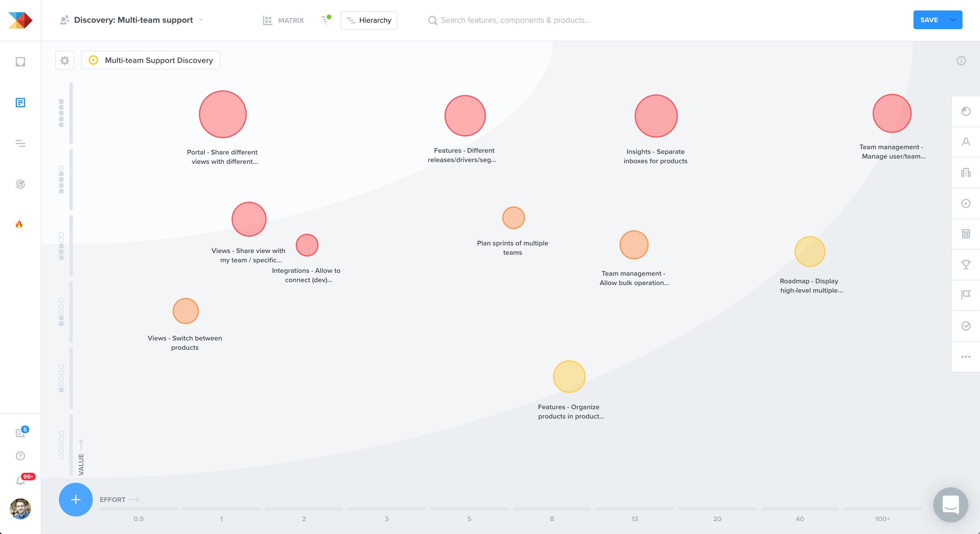
Task: Expand the SAVE button dropdown arrow
Action: point(954,20)
